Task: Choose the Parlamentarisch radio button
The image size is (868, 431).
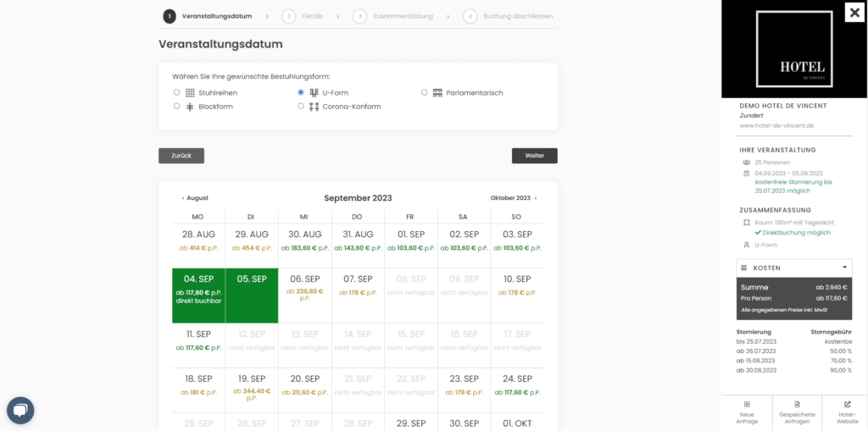Action: point(425,92)
